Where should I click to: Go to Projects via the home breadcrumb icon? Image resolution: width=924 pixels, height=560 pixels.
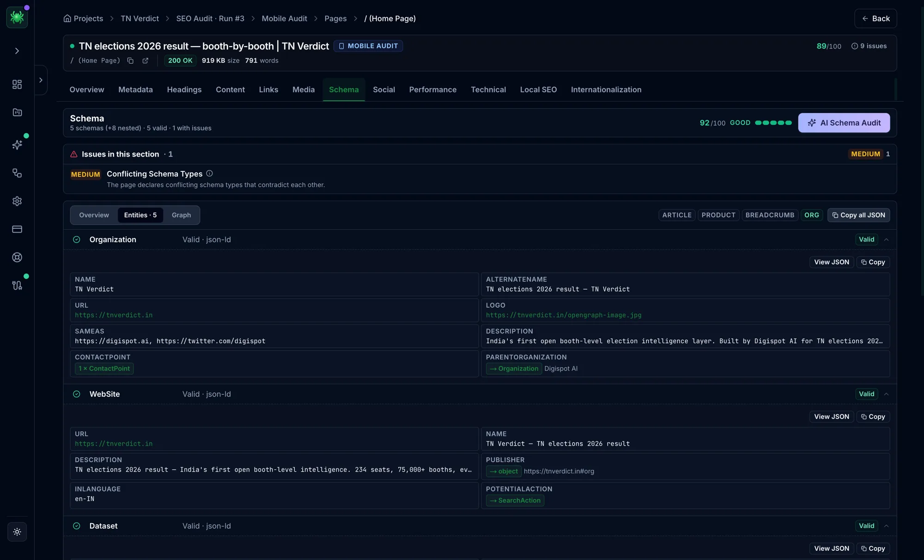[x=67, y=18]
